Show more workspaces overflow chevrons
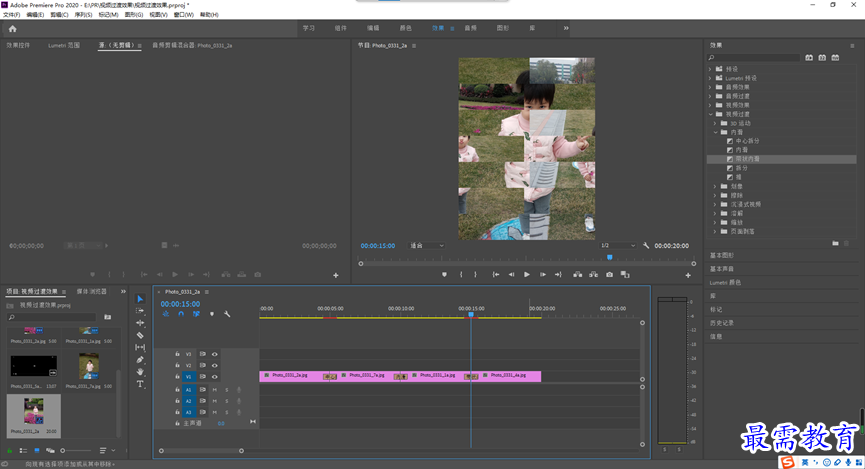 tap(566, 28)
